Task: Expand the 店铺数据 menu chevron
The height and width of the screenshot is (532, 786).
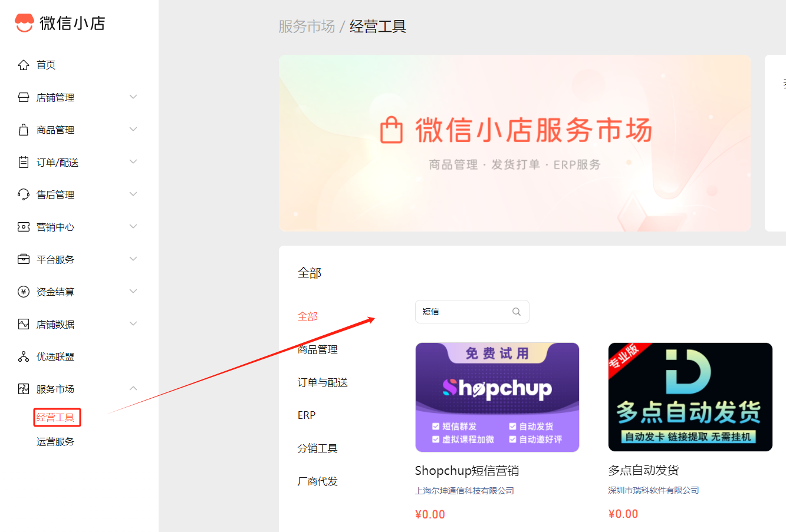Action: [133, 323]
